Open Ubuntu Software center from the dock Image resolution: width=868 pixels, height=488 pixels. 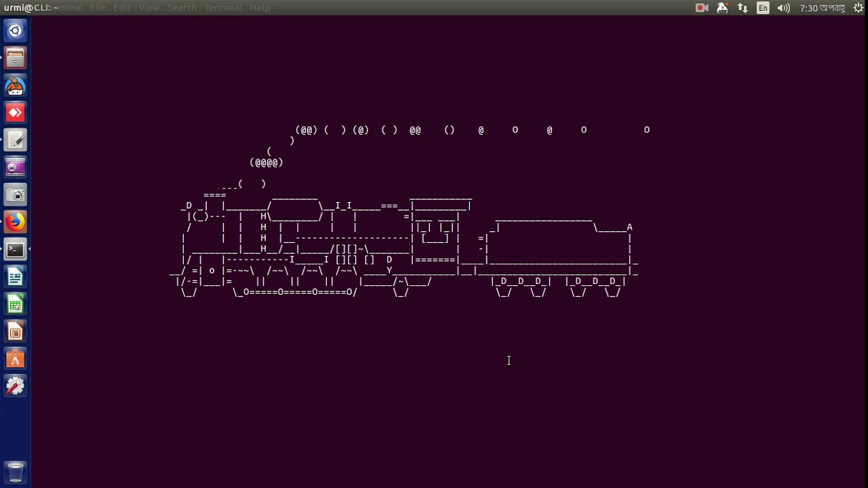point(15,359)
